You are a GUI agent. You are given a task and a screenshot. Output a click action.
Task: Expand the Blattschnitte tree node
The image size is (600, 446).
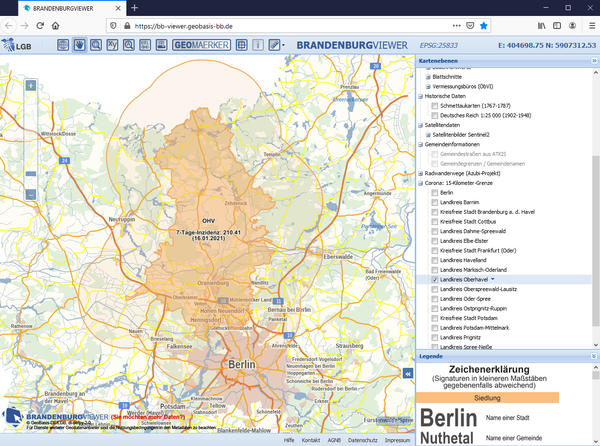(428, 77)
